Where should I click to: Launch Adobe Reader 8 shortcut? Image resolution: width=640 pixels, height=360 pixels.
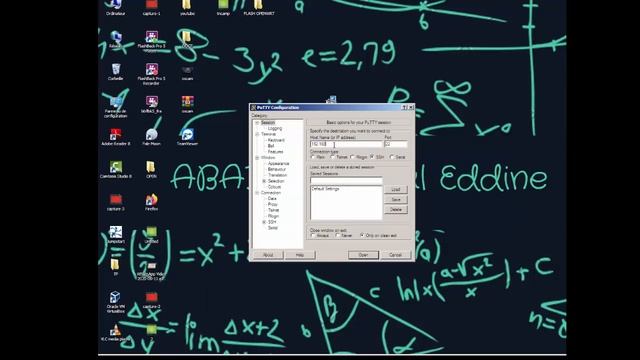pos(116,137)
